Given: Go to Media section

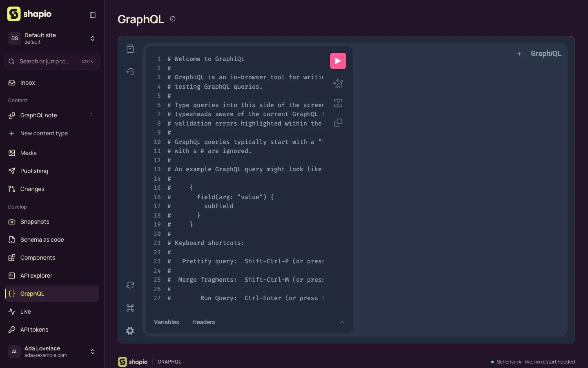Looking at the screenshot, I should click(x=52, y=153).
